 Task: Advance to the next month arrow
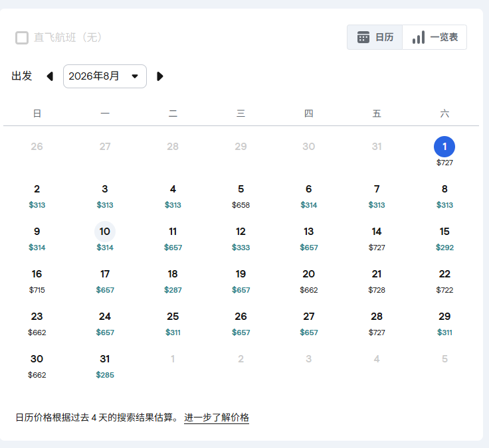[159, 76]
